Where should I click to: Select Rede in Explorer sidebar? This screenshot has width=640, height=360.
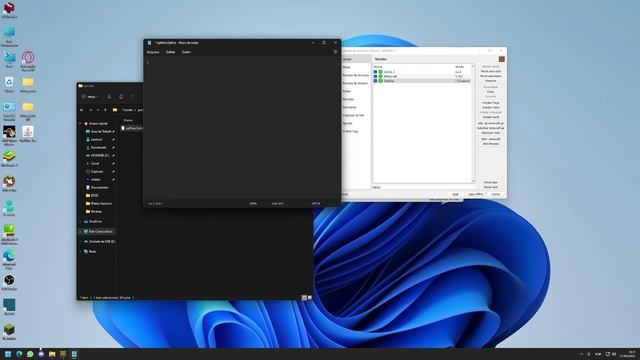coord(92,251)
